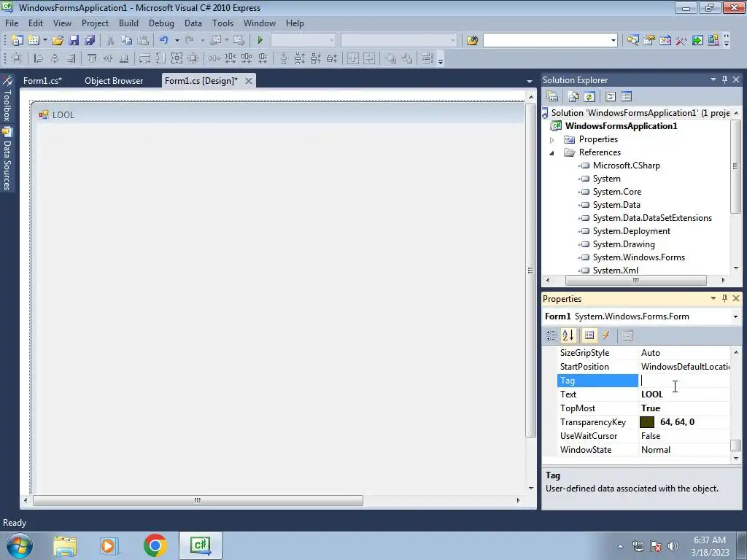Refresh the Solution Explorer tree
This screenshot has height=560, width=747.
[589, 97]
